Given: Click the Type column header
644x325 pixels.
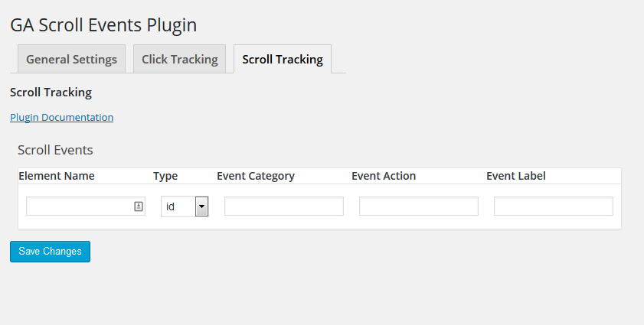Looking at the screenshot, I should 165,176.
